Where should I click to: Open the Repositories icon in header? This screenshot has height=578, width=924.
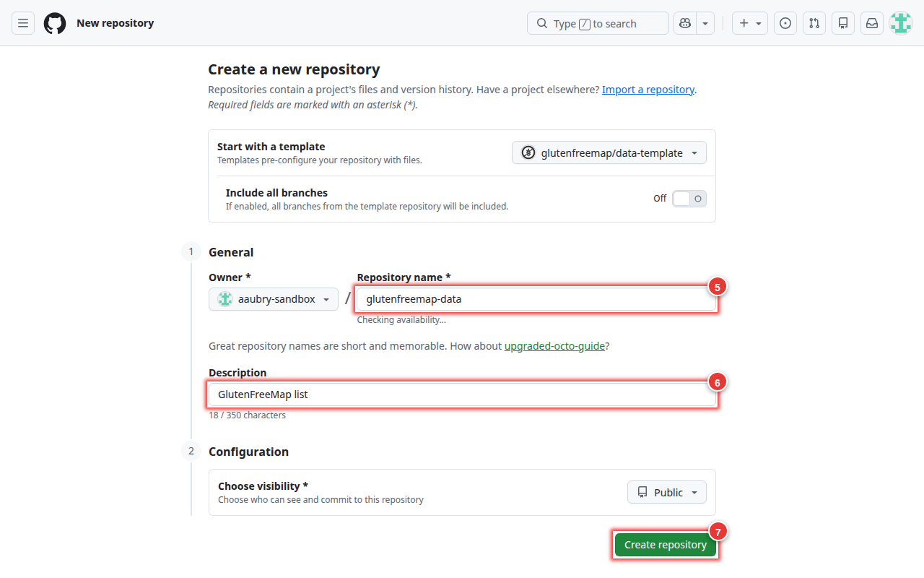tap(843, 23)
